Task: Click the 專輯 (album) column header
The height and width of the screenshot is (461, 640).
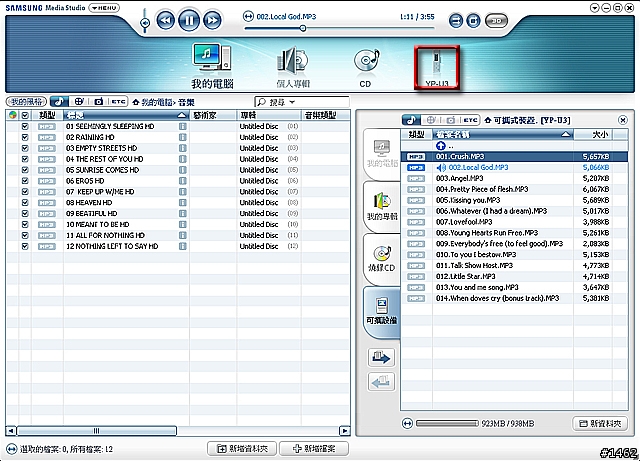Action: 269,116
